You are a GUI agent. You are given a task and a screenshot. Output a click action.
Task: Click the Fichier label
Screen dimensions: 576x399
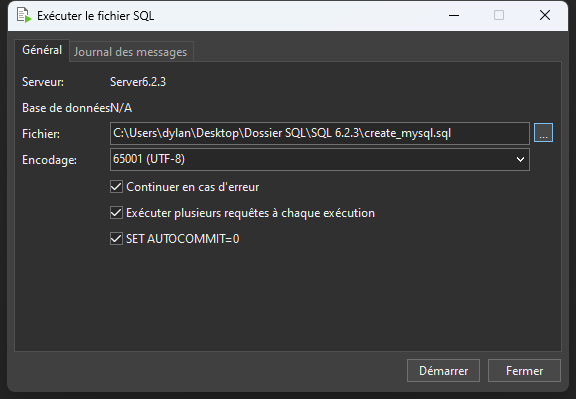[41, 134]
